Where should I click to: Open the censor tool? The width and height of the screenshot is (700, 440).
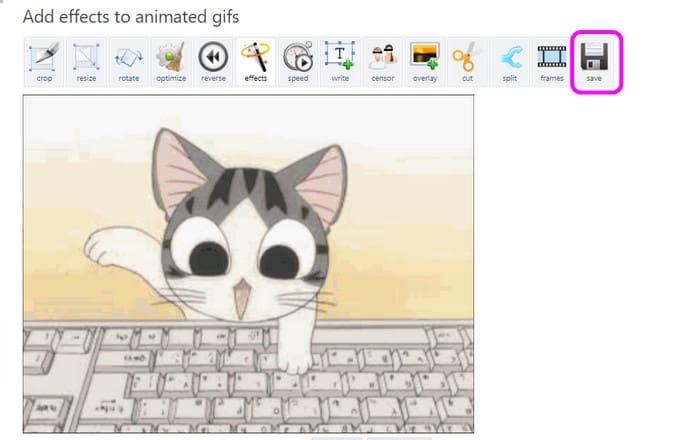[x=383, y=62]
